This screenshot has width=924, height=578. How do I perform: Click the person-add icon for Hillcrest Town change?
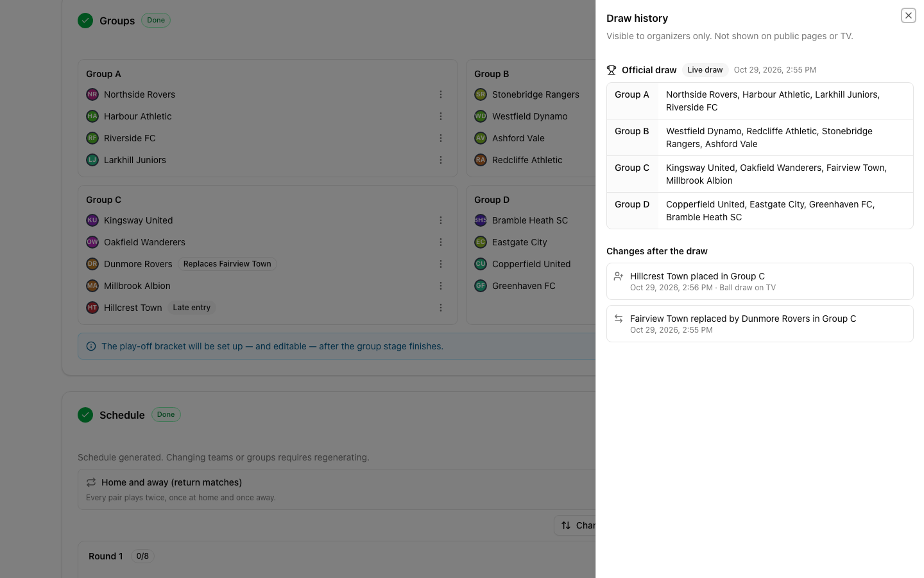coord(619,276)
